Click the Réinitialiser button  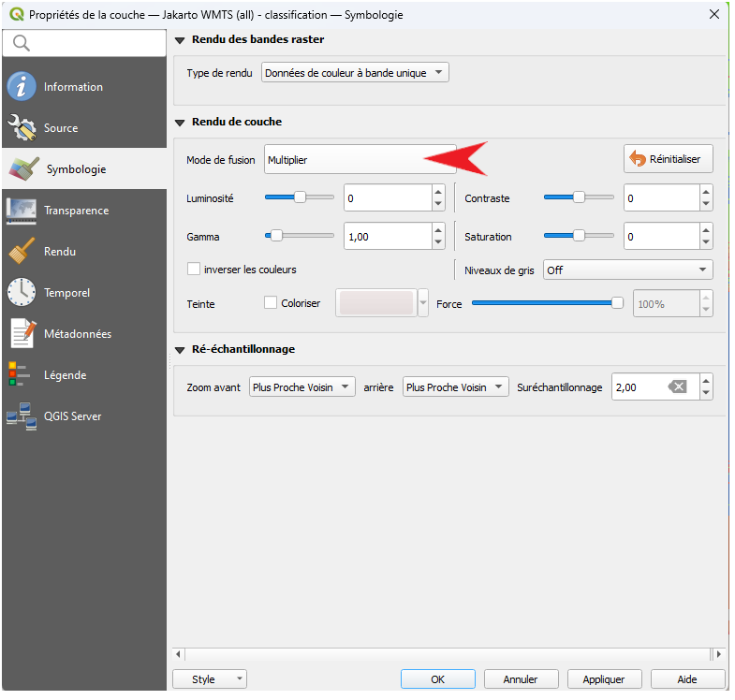(668, 159)
